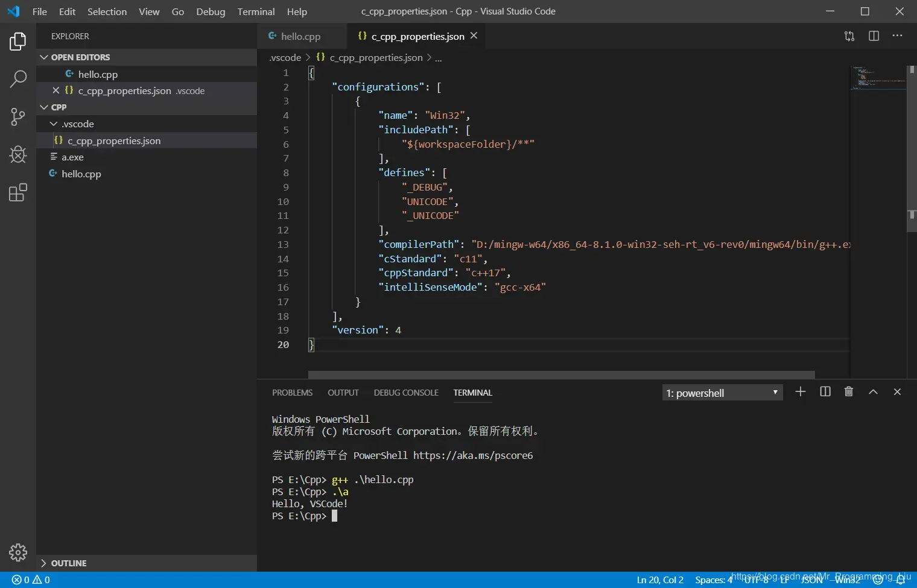Change the end of line sequence "LF"
Screen dimensions: 917x588
(x=784, y=580)
